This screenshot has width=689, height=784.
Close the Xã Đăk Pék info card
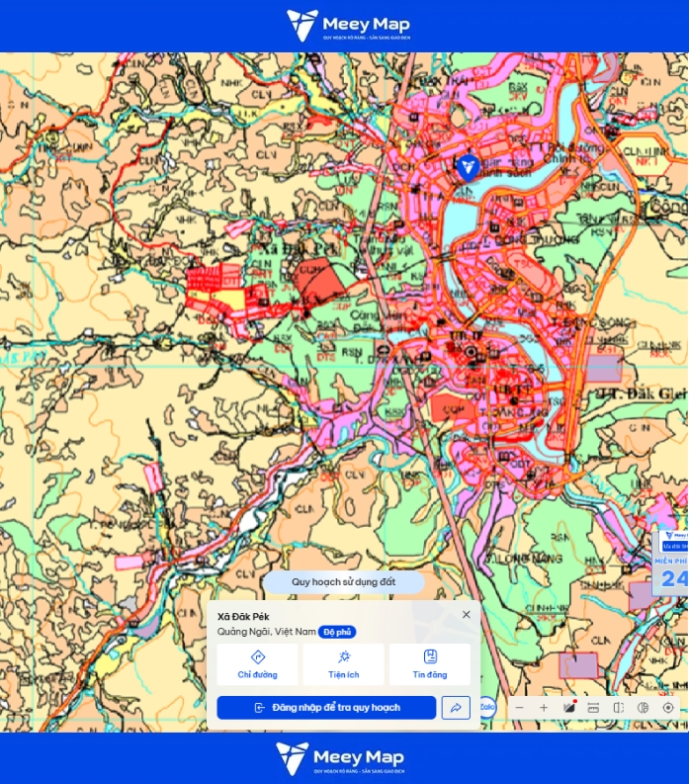point(467,615)
